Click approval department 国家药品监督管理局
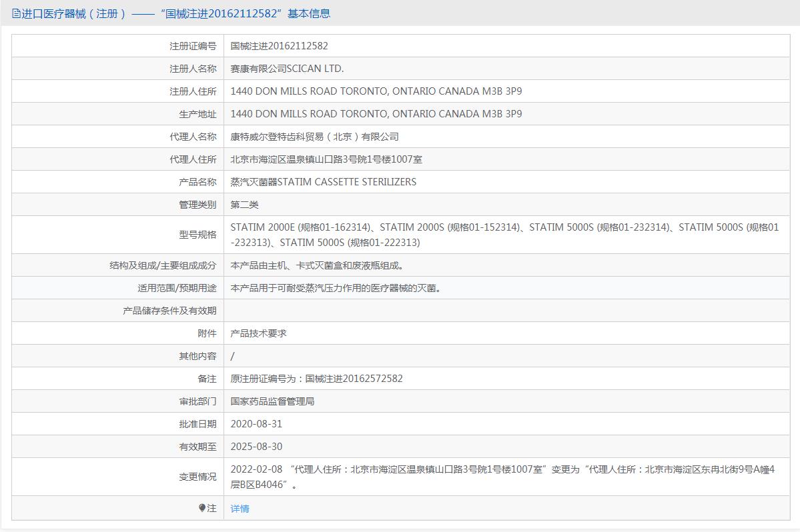 [x=272, y=401]
